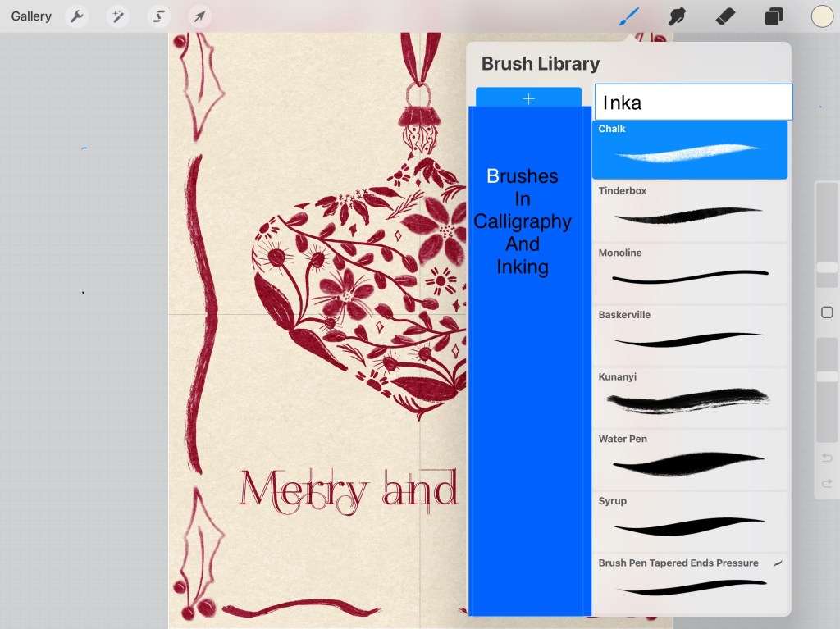Viewport: 840px width, 629px height.
Task: Click the redo arrow on the sidebar
Action: point(827,484)
